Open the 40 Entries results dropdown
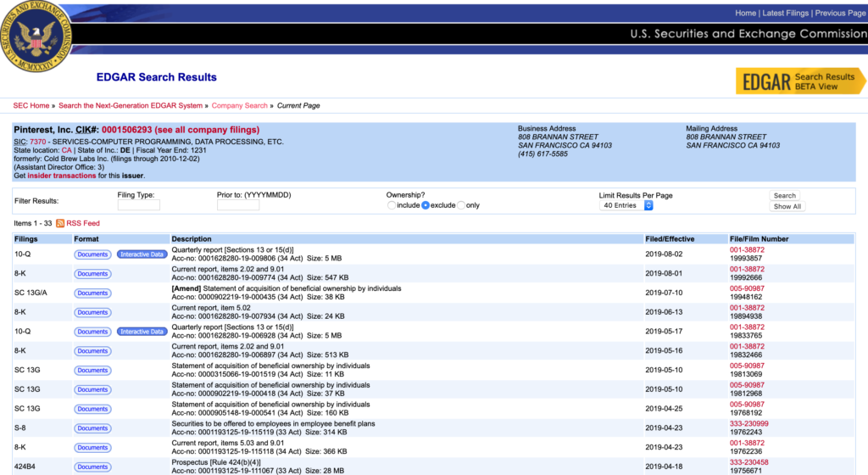 click(626, 205)
